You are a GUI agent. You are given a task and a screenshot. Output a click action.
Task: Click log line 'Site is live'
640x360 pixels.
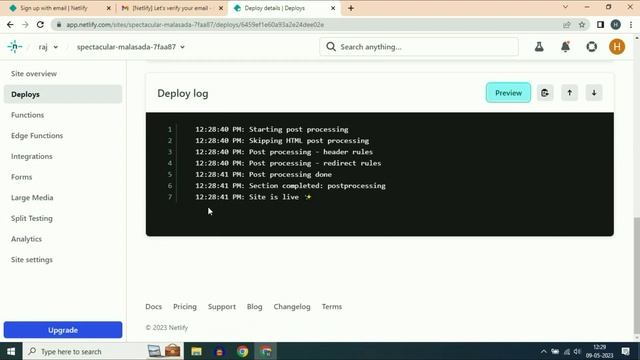pyautogui.click(x=253, y=197)
